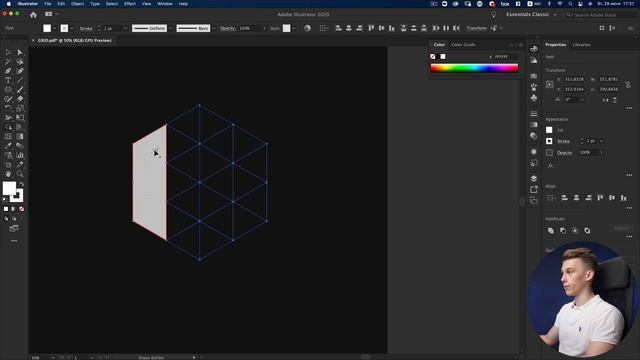640x360 pixels.
Task: Open the Layers panel icon
Action: coord(533,179)
